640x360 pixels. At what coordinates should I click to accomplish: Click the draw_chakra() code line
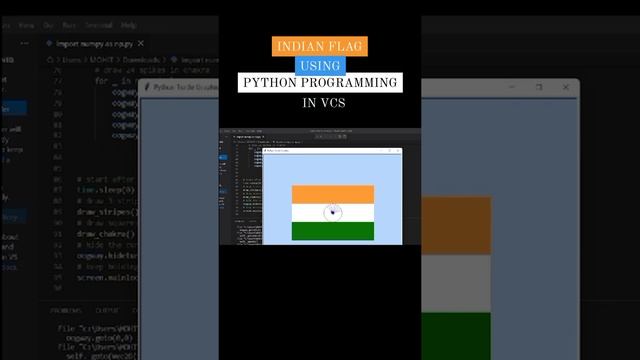pyautogui.click(x=106, y=234)
